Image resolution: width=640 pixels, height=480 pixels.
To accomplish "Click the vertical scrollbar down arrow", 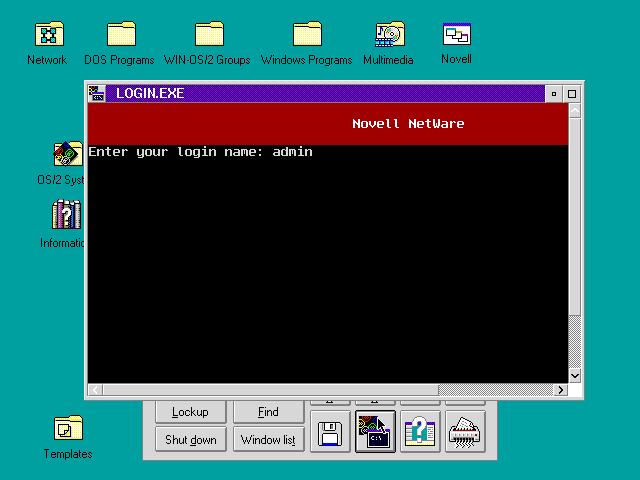I will click(x=575, y=376).
